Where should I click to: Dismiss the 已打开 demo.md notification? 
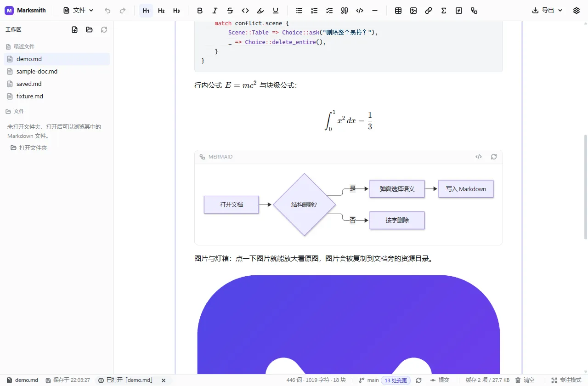tap(164, 380)
